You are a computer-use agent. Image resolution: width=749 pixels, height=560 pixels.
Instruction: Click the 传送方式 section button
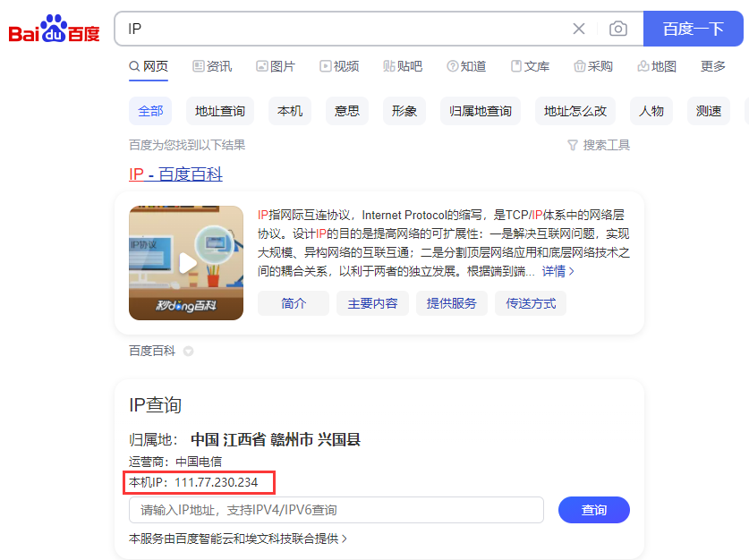coord(531,303)
